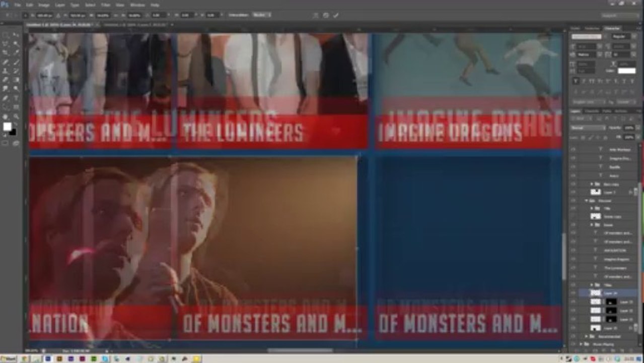Expand the Music Playing layer group
Image resolution: width=644 pixels, height=363 pixels.
click(x=581, y=344)
